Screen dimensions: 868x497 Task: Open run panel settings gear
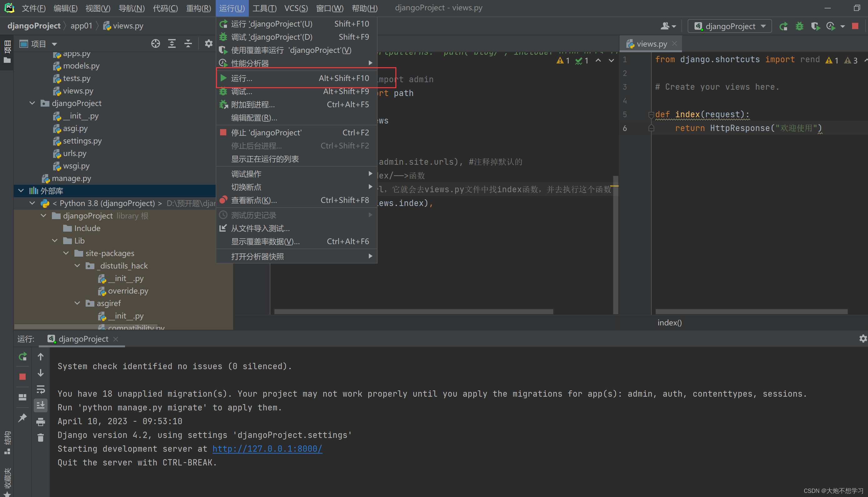[x=863, y=339]
